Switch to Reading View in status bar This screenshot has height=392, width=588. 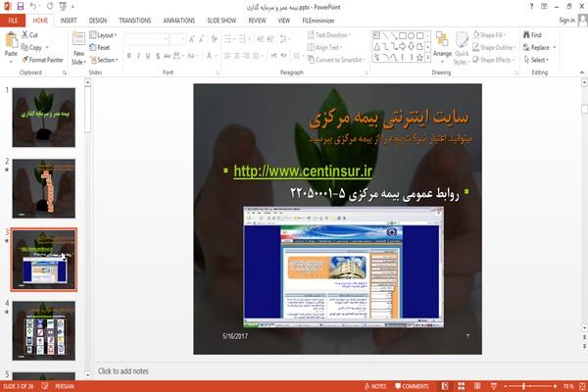click(477, 386)
